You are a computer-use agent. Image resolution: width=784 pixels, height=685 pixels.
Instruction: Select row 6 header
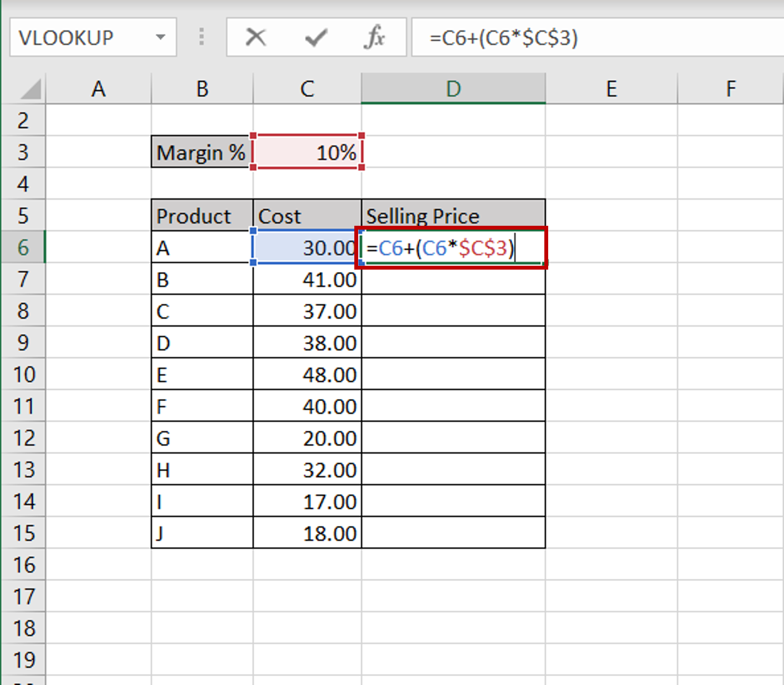[23, 247]
